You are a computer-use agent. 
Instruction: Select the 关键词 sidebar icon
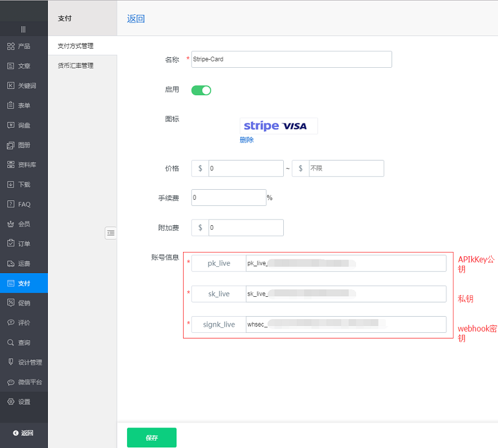coord(11,86)
